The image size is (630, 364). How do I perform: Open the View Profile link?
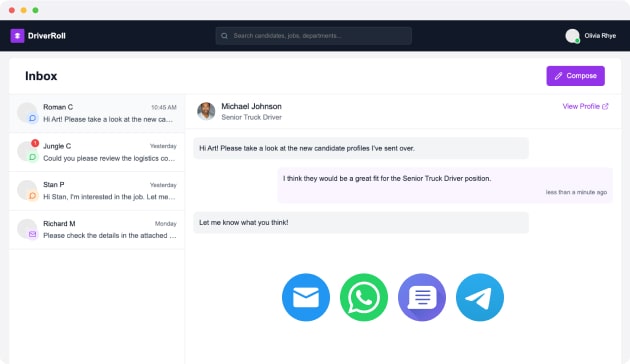coord(585,106)
